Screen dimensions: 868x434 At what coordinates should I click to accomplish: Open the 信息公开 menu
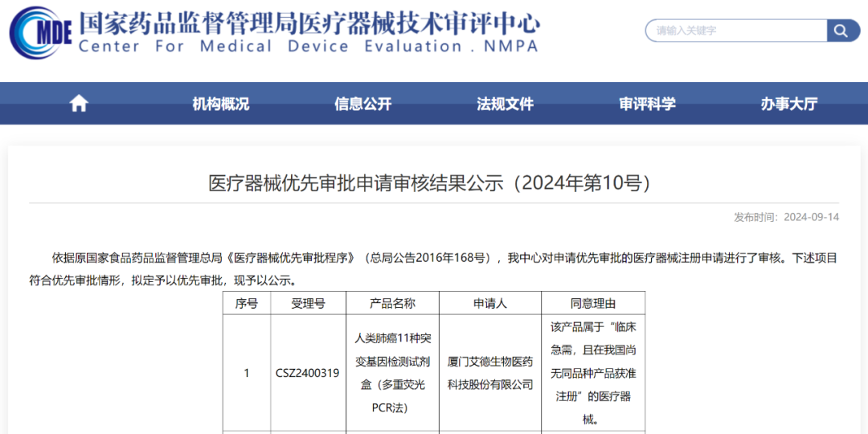tap(362, 104)
